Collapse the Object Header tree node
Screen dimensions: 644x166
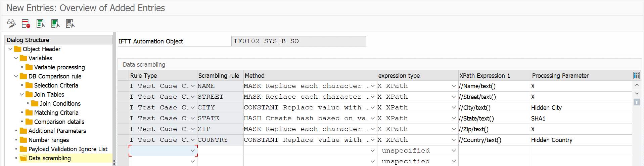pos(10,49)
